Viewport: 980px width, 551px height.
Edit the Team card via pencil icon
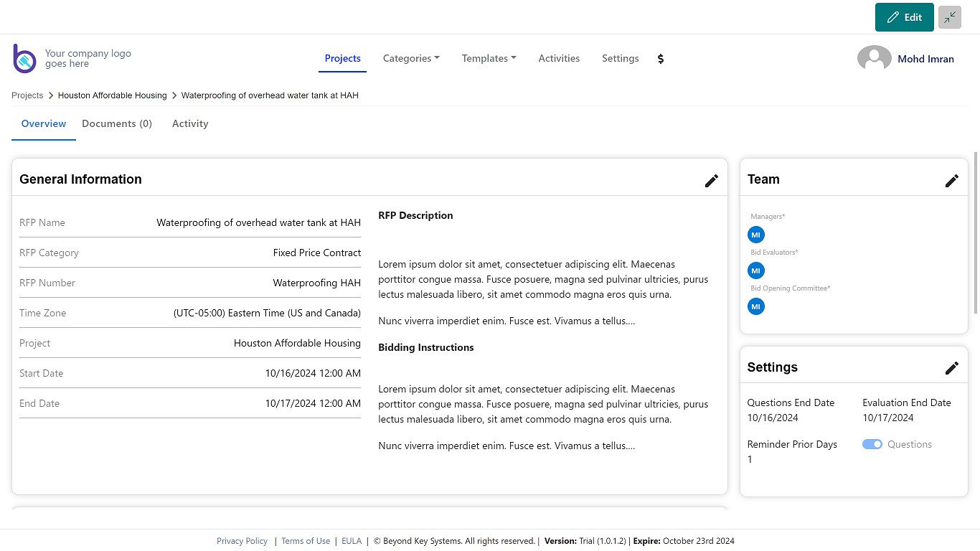(951, 181)
